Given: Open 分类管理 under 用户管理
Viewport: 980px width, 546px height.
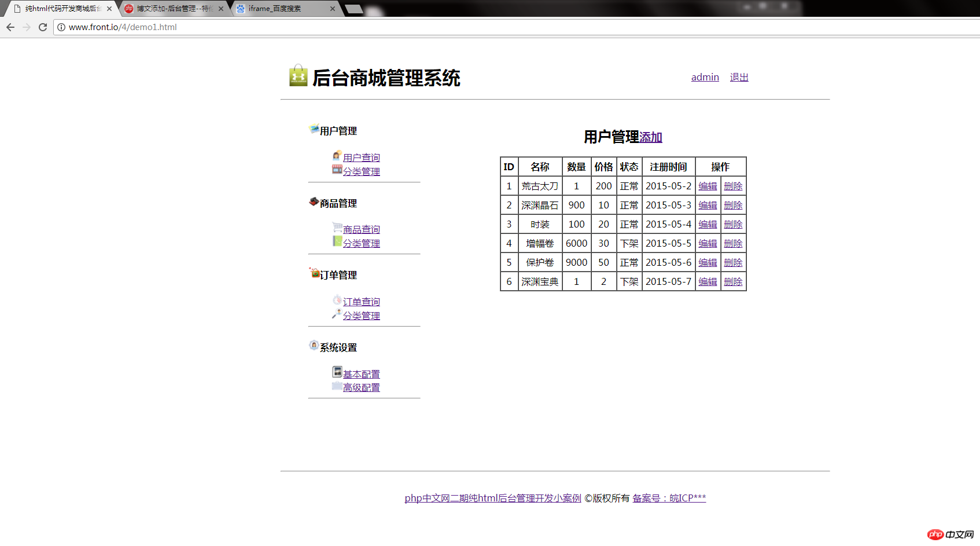Looking at the screenshot, I should pyautogui.click(x=362, y=171).
